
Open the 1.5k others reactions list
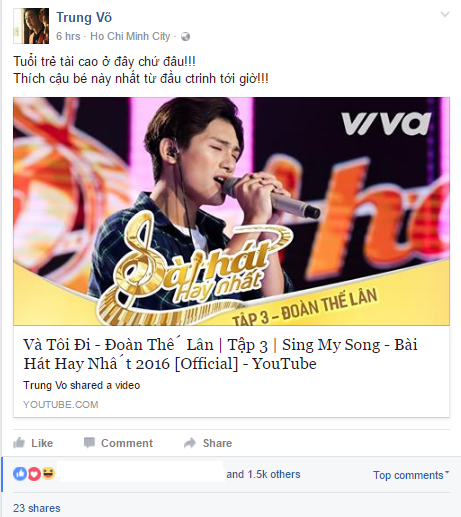pos(263,474)
